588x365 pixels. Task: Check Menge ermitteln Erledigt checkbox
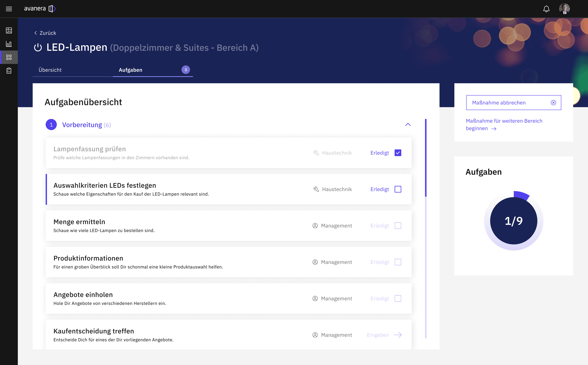398,226
